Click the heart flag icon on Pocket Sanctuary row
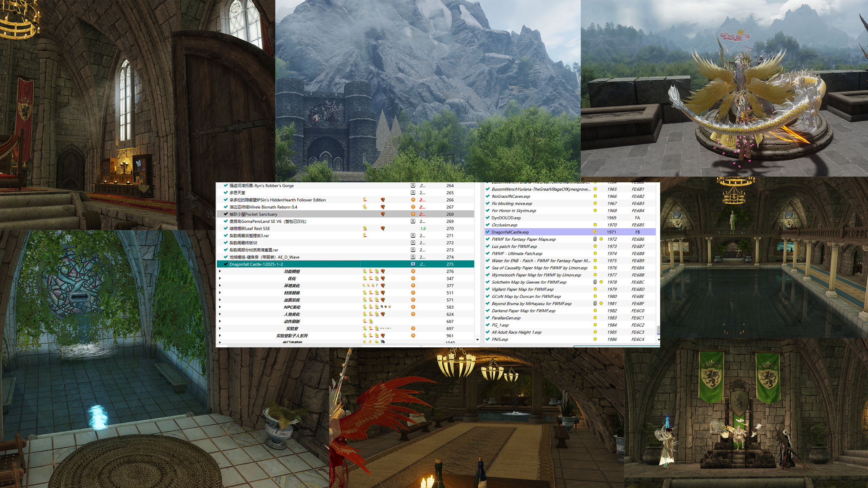This screenshot has width=868, height=488. point(383,214)
